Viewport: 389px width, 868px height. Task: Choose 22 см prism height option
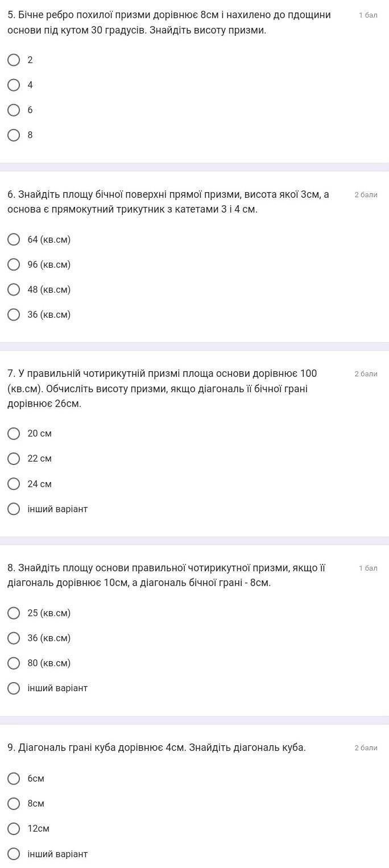point(14,458)
